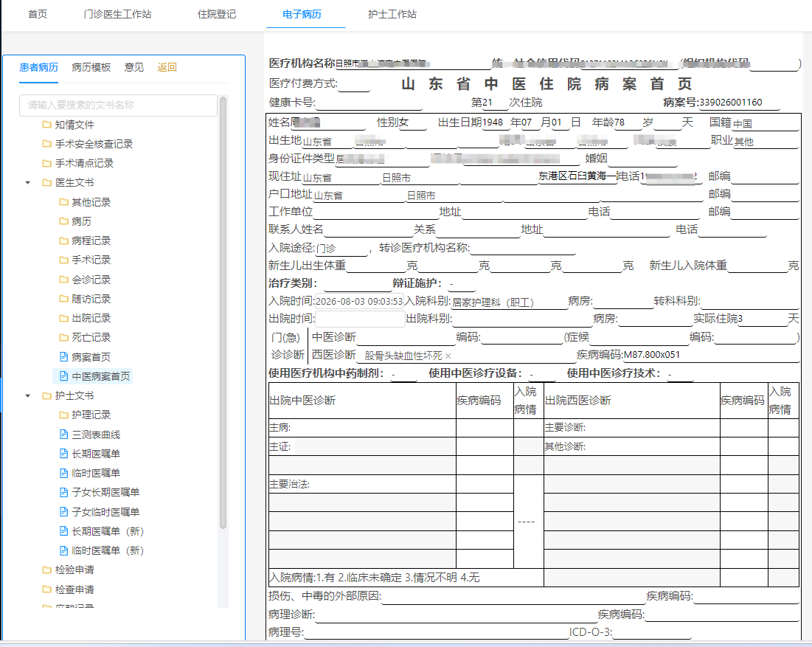Click the ICD-O-3 field
Image resolution: width=812 pixels, height=647 pixels.
(x=652, y=632)
